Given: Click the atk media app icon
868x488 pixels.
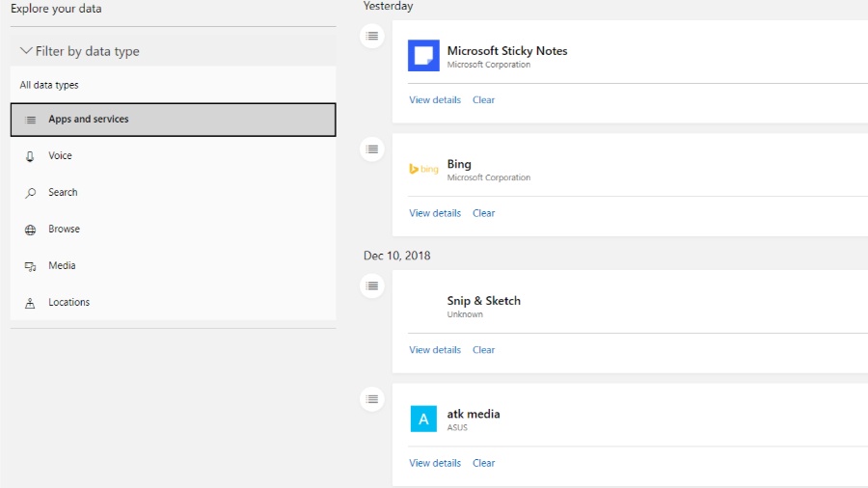Looking at the screenshot, I should (x=423, y=419).
